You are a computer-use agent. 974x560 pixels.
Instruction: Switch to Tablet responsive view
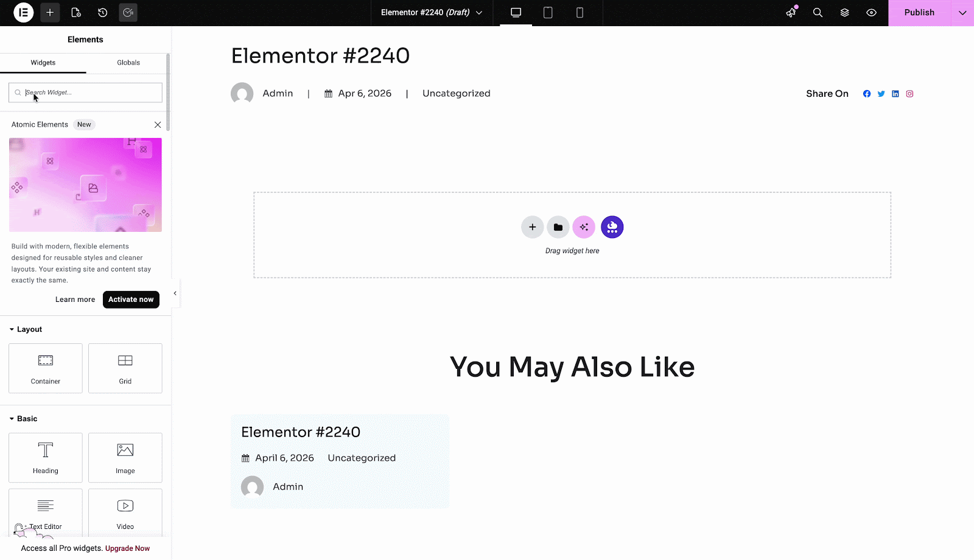pos(547,12)
